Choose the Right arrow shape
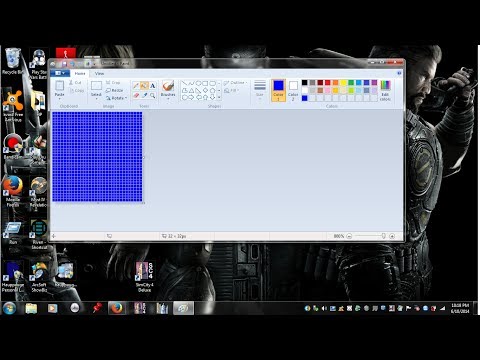Image resolution: width=480 pixels, height=360 pixels. [x=191, y=97]
